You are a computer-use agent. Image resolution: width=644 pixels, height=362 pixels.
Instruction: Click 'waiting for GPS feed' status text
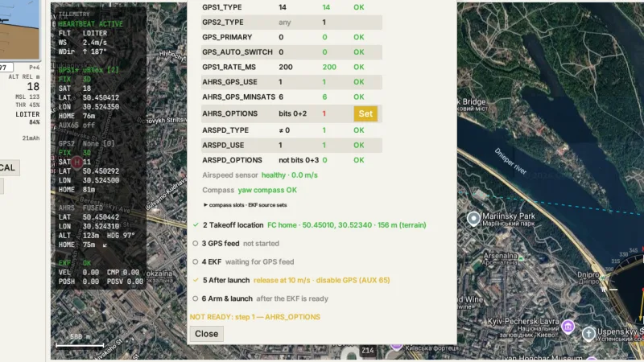259,262
